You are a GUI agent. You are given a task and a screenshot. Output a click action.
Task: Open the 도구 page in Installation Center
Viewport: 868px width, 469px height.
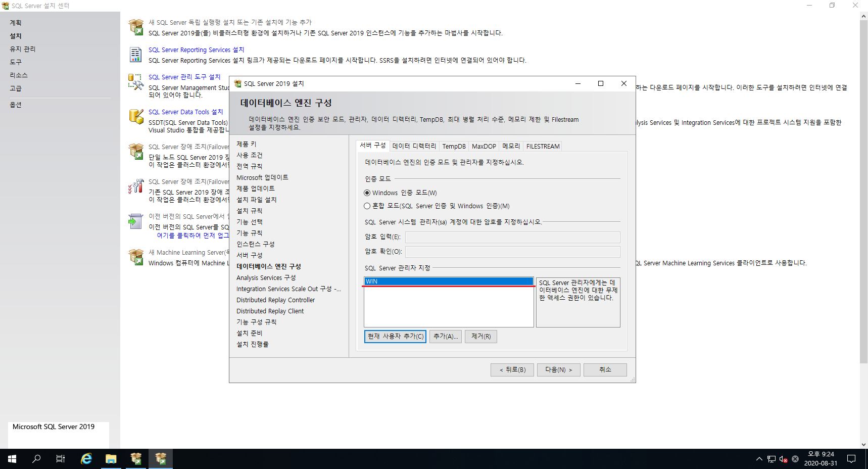tap(16, 62)
